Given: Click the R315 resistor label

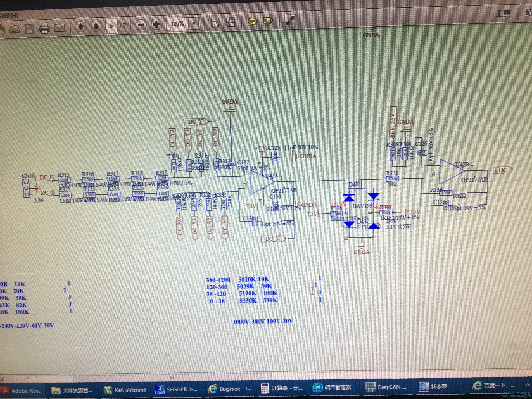Looking at the screenshot, I should (x=63, y=175).
